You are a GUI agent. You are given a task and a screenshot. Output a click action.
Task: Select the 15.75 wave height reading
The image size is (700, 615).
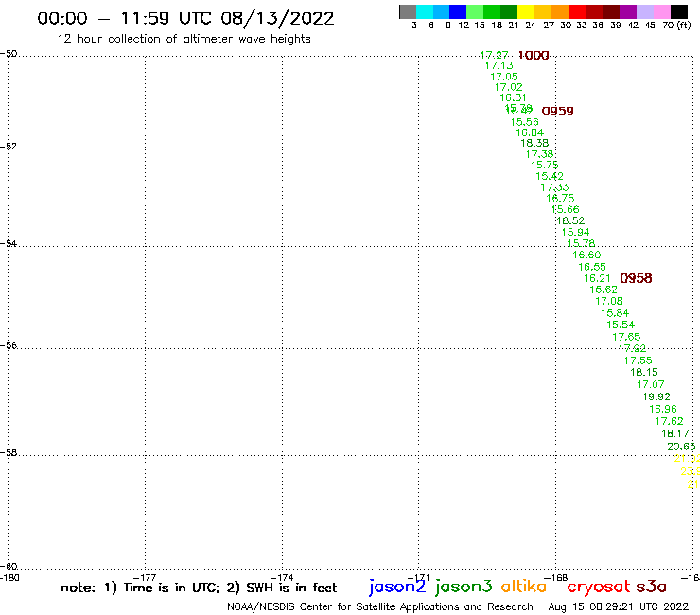[x=545, y=166]
